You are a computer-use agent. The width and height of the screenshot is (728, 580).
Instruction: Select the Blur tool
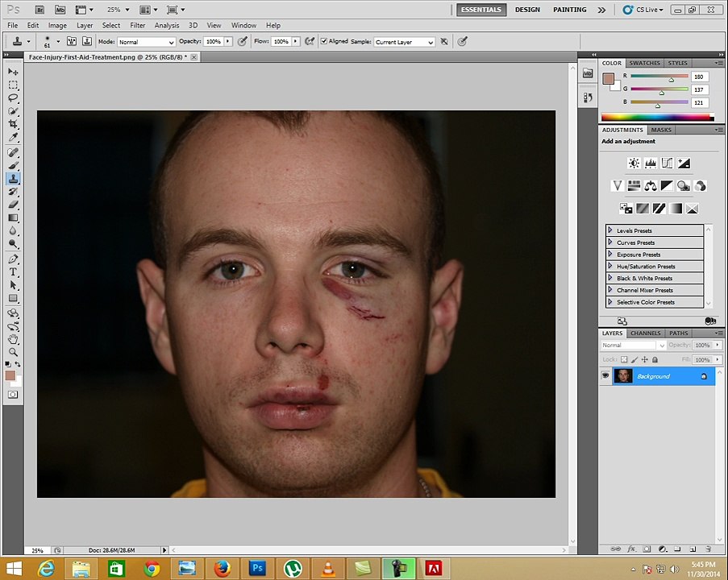(x=13, y=230)
